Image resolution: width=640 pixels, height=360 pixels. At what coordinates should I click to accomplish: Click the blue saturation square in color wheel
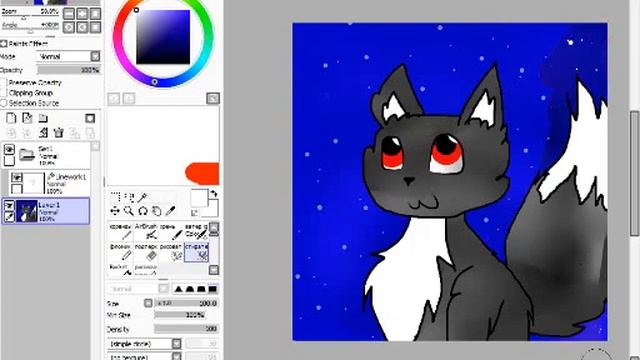click(163, 37)
